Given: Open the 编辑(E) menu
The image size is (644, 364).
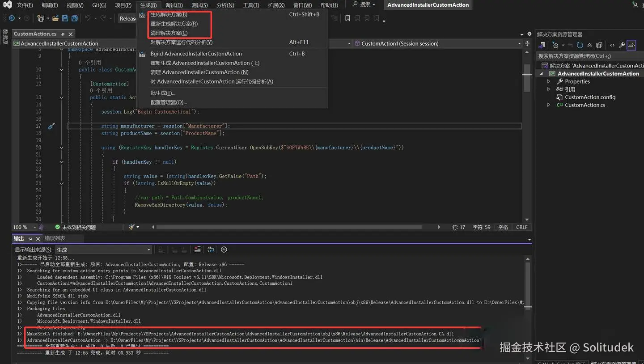Looking at the screenshot, I should pyautogui.click(x=50, y=5).
